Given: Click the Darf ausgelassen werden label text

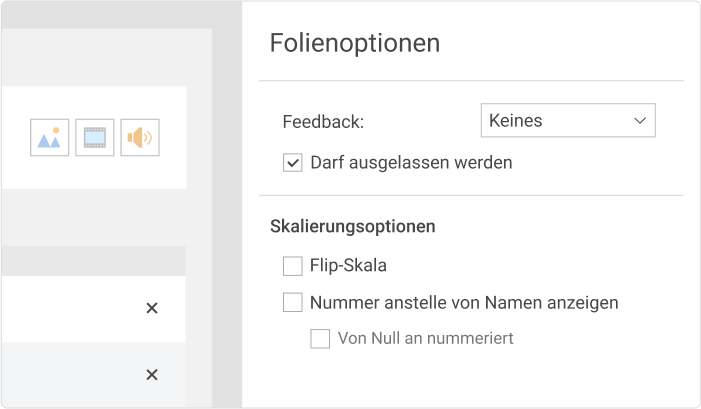Looking at the screenshot, I should point(411,163).
